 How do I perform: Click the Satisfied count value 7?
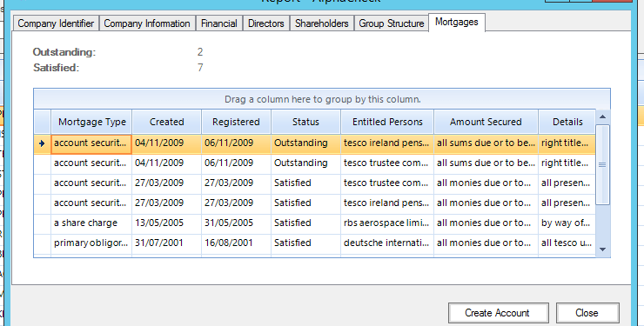200,68
